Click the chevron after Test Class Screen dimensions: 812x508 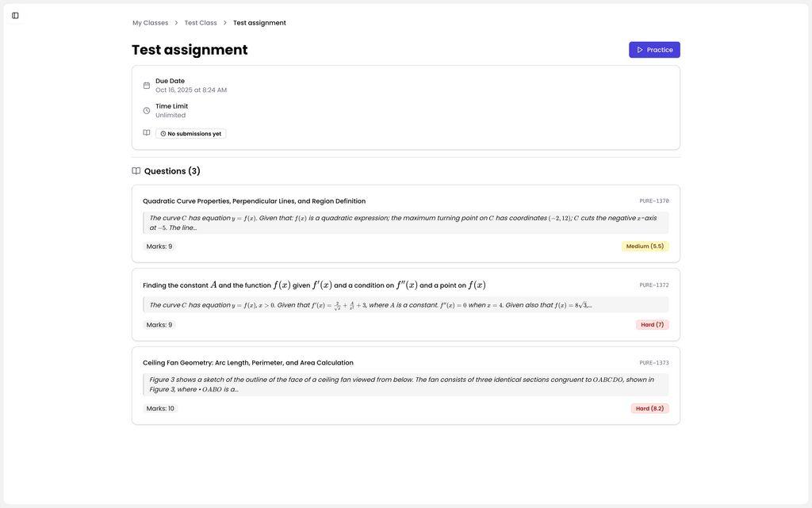[x=225, y=23]
